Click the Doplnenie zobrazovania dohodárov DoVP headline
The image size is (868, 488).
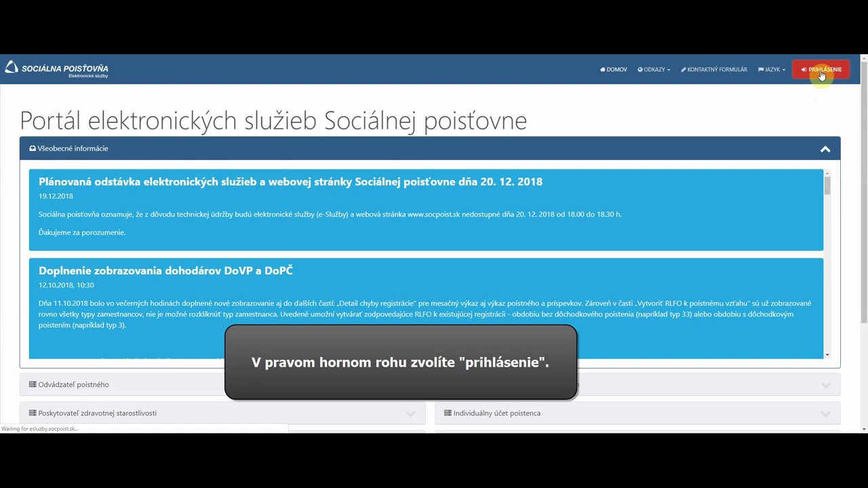pos(165,270)
